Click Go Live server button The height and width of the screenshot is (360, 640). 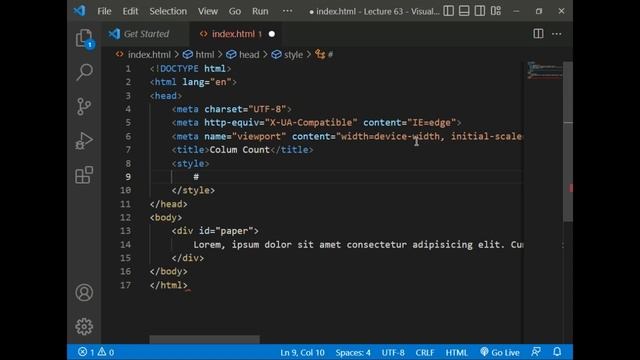[x=500, y=352]
